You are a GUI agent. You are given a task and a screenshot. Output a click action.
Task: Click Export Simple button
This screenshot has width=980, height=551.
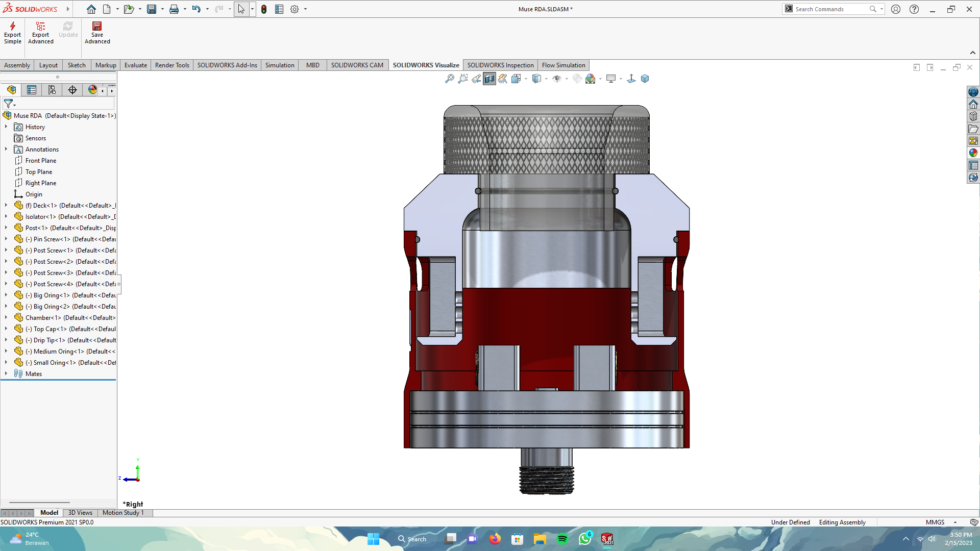click(13, 33)
